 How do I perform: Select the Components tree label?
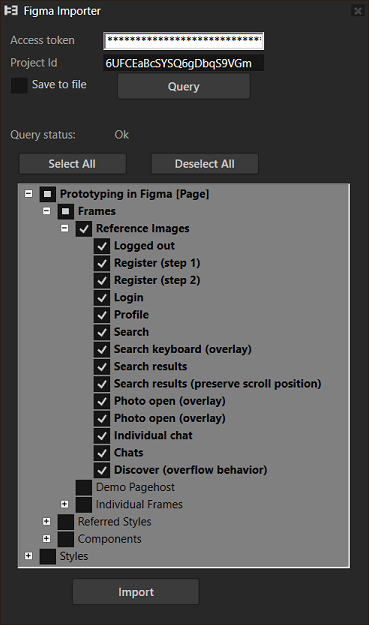point(110,539)
